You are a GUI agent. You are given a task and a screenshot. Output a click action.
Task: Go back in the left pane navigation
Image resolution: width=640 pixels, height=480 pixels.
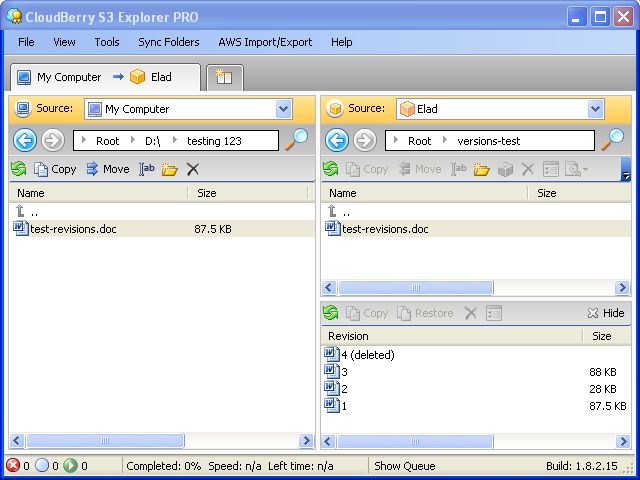[25, 140]
